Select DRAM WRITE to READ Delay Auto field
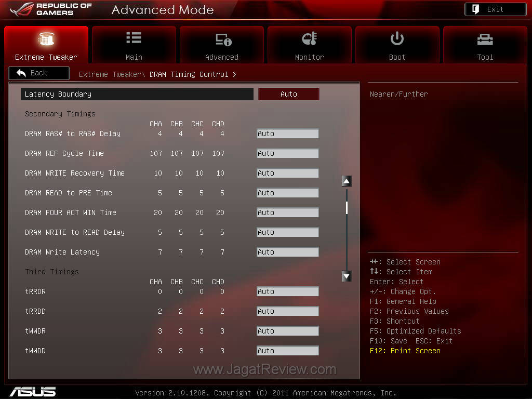Screen dimensions: 532x399 288,232
